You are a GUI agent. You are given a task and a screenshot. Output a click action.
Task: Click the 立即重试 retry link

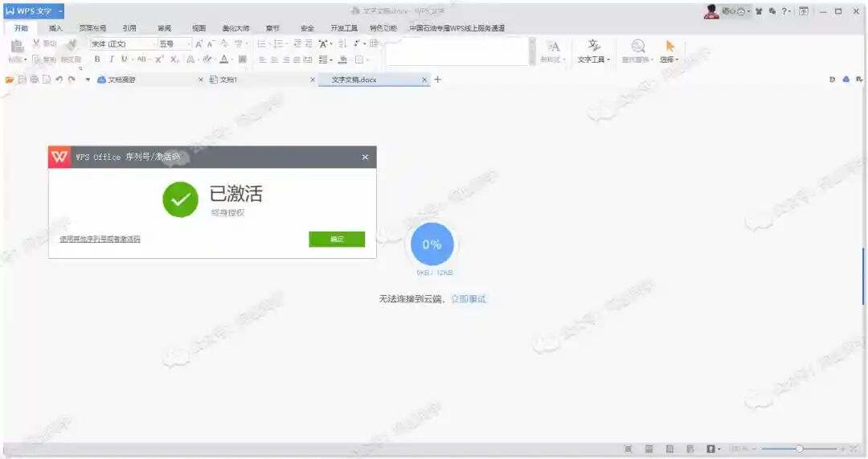(x=469, y=299)
